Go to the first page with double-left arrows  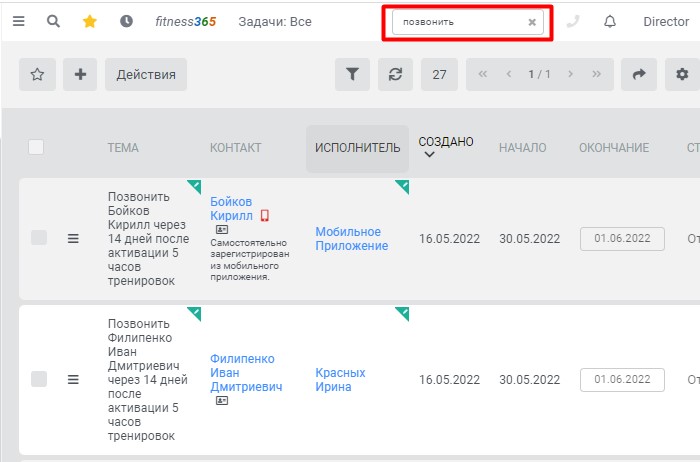tap(483, 74)
